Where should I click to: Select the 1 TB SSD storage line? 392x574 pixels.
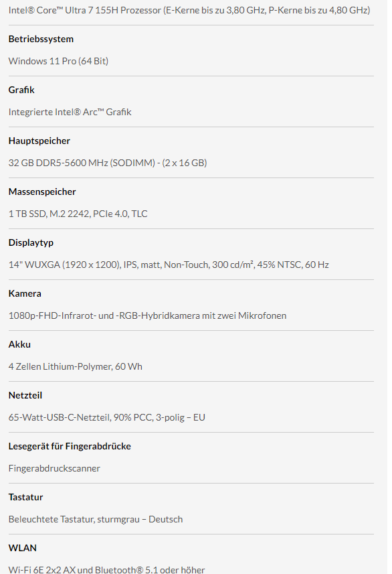click(78, 214)
